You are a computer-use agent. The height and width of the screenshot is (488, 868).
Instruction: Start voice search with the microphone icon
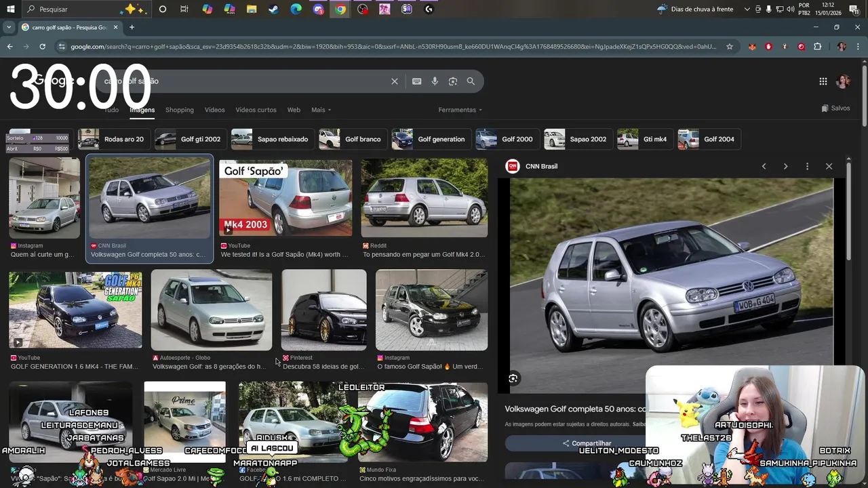coord(435,81)
